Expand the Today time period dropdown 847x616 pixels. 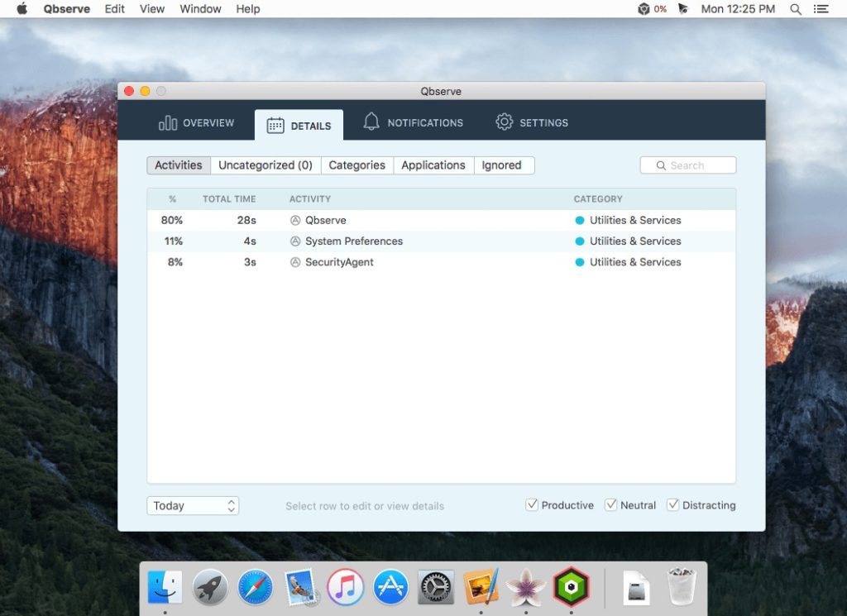point(193,505)
